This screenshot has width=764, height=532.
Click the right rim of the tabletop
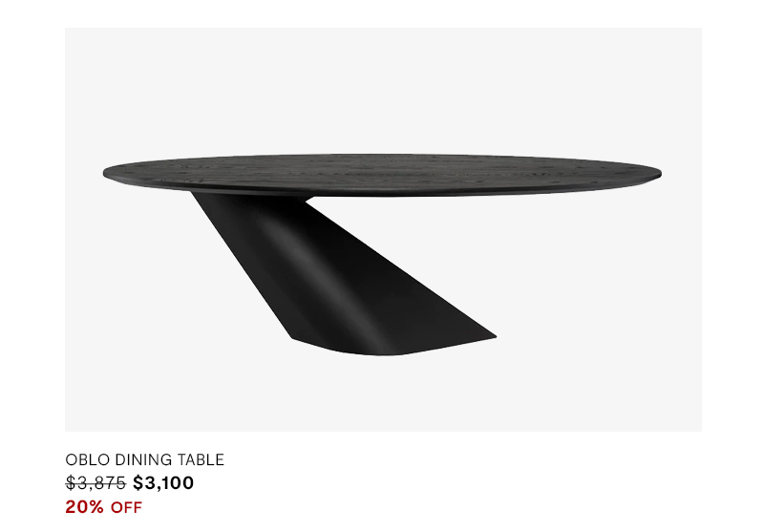pyautogui.click(x=654, y=174)
